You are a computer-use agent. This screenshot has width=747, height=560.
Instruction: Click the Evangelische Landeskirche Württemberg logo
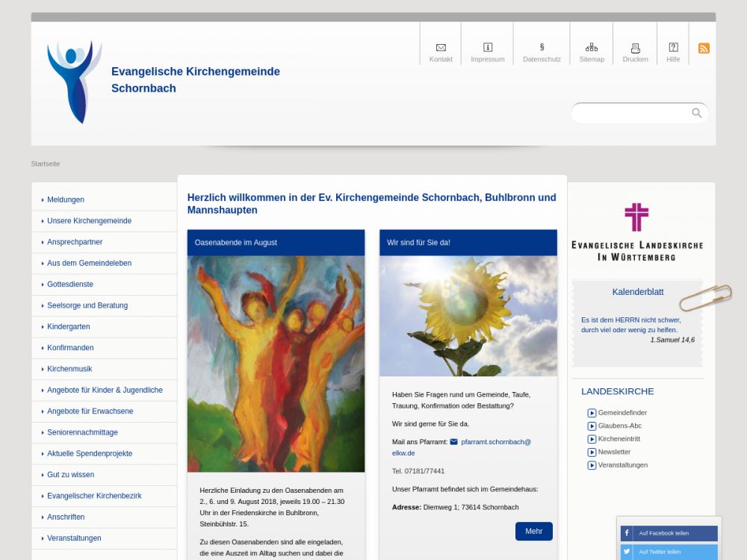[x=636, y=231]
